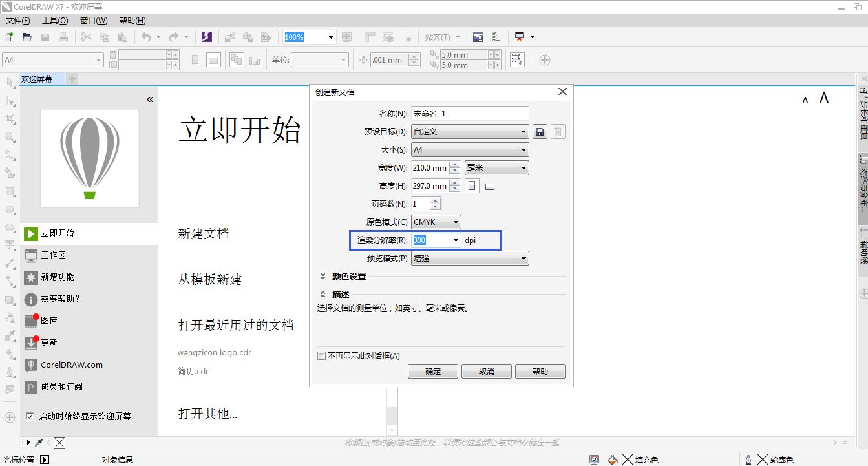This screenshot has width=868, height=466.
Task: Click the 轮廓色 outline swatch
Action: pos(763,460)
